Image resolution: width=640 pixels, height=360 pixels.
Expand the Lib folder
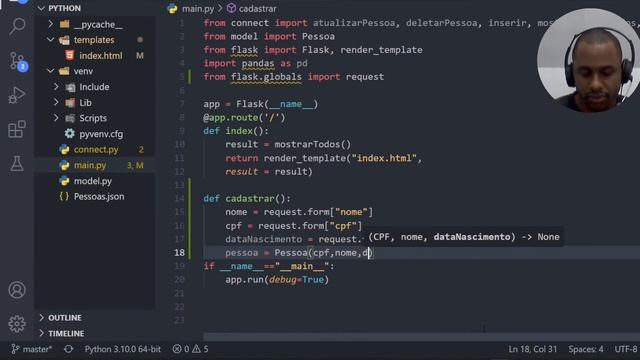pos(56,102)
